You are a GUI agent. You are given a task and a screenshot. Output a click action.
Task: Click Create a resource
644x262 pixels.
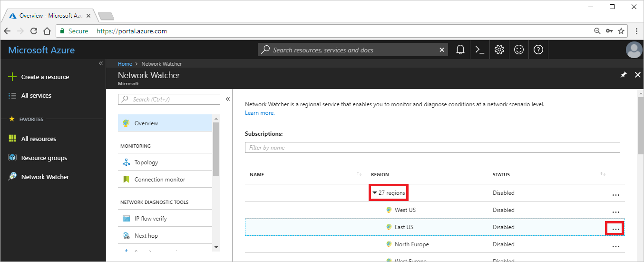(x=45, y=77)
